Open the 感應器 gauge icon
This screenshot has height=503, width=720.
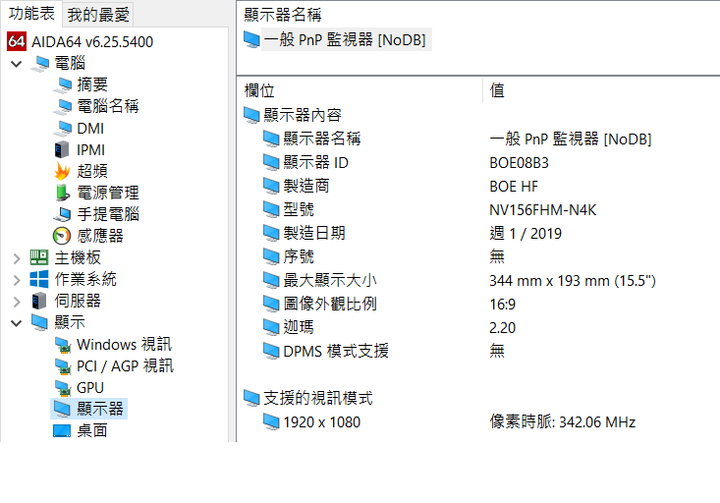tap(62, 236)
